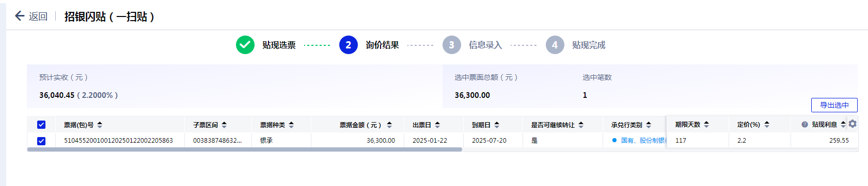The height and width of the screenshot is (186, 868).
Task: Sort by 定价(%) column arrows
Action: coord(767,124)
